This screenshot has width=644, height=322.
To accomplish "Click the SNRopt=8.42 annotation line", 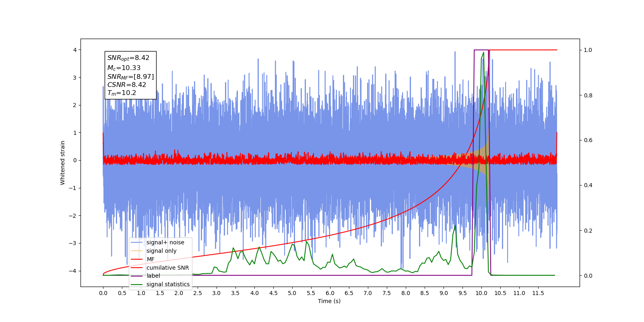I will point(128,58).
